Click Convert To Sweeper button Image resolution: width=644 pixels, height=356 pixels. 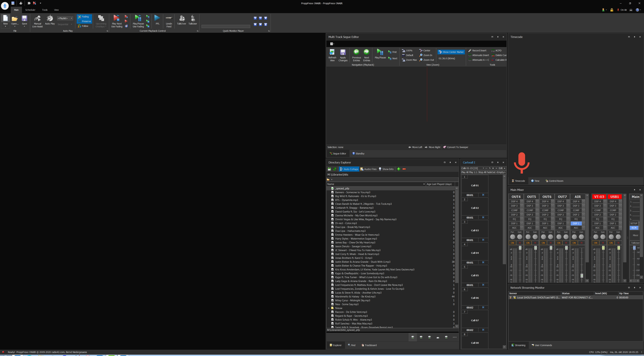pyautogui.click(x=456, y=147)
